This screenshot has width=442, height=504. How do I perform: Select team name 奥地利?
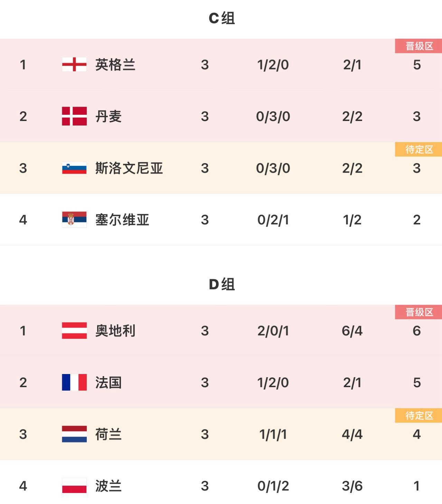click(x=115, y=331)
